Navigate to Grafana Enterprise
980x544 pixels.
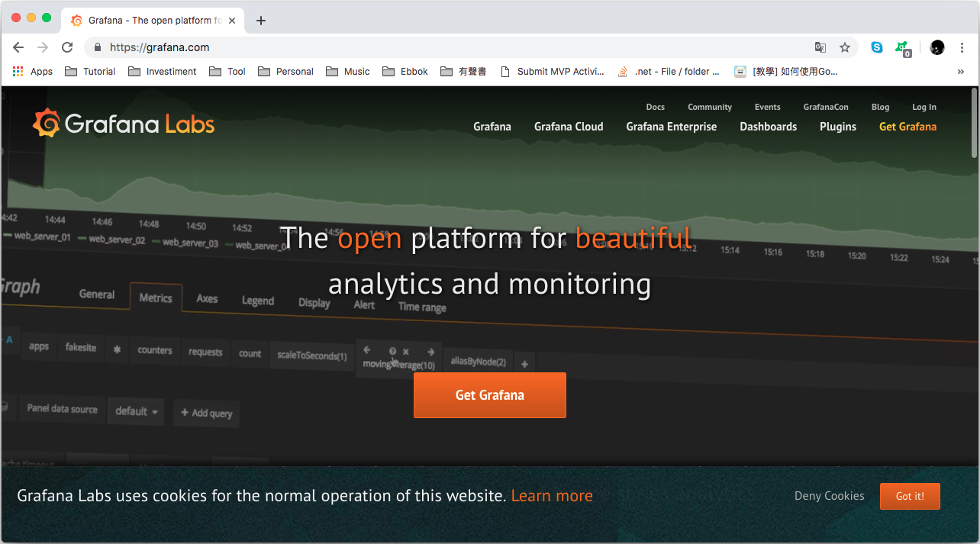pyautogui.click(x=672, y=127)
